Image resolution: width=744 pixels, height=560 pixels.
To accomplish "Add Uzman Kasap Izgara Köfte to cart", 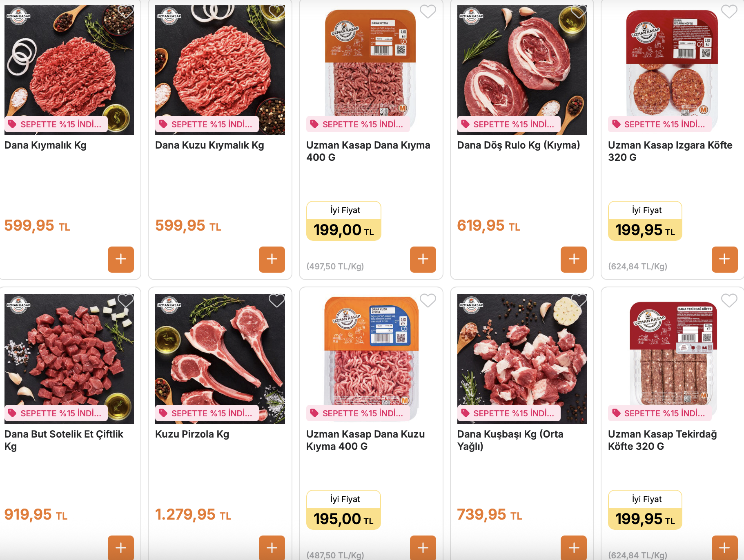I will [x=725, y=259].
